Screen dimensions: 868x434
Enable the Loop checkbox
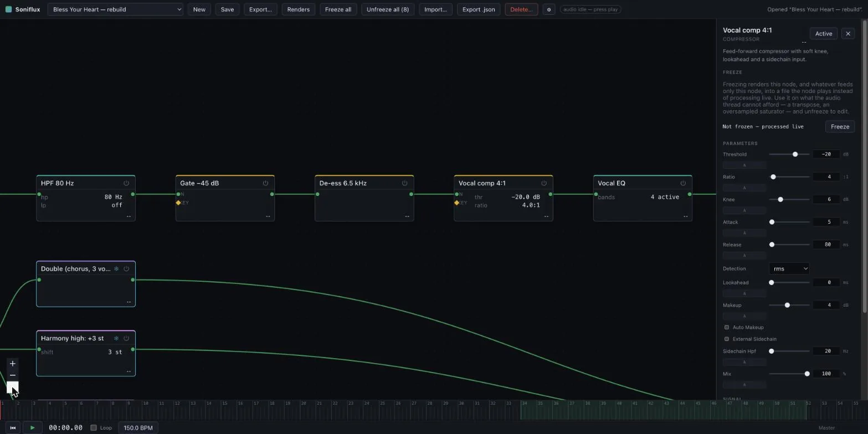point(94,428)
